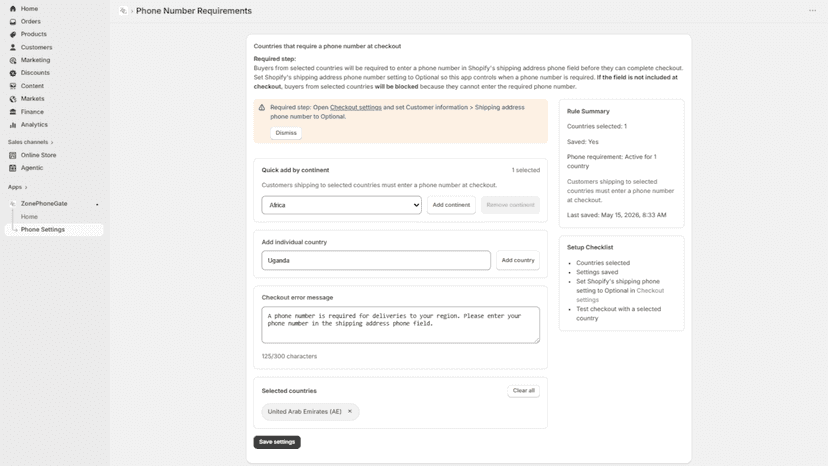
Task: Click the Analytics bar chart icon
Action: [13, 125]
